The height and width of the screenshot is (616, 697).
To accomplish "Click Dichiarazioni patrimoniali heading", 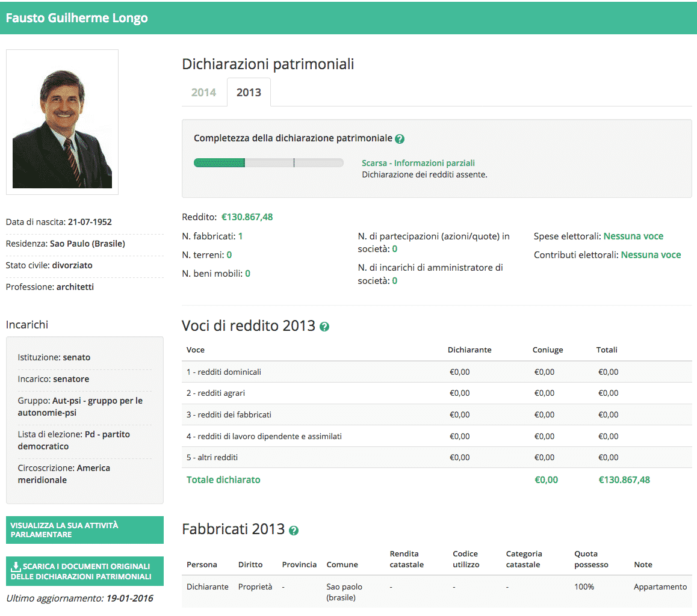I will (x=268, y=64).
